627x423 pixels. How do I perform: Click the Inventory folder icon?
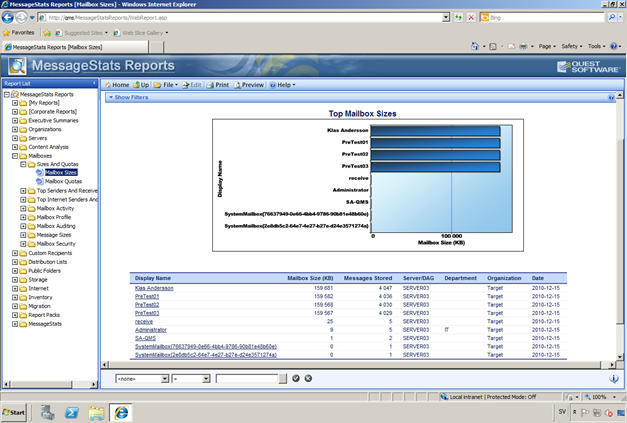(23, 297)
